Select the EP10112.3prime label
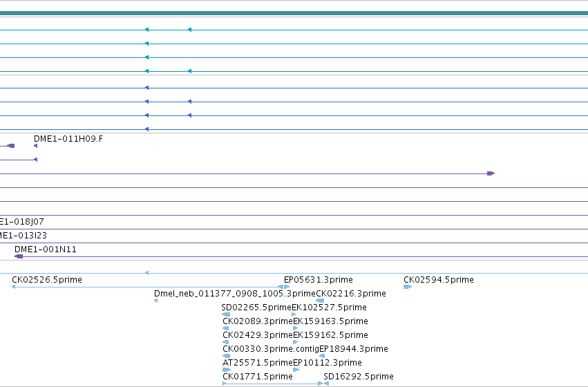Viewport: 588px width, 387px height. coord(328,363)
